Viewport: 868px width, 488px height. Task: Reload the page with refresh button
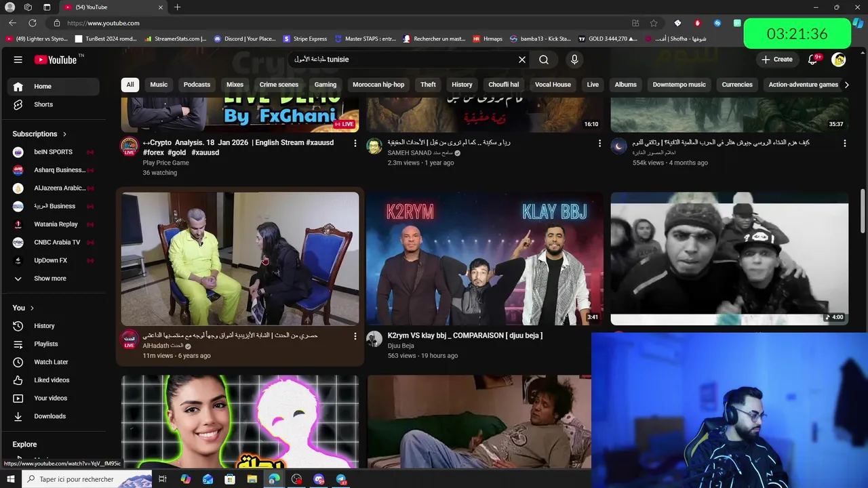(x=32, y=23)
